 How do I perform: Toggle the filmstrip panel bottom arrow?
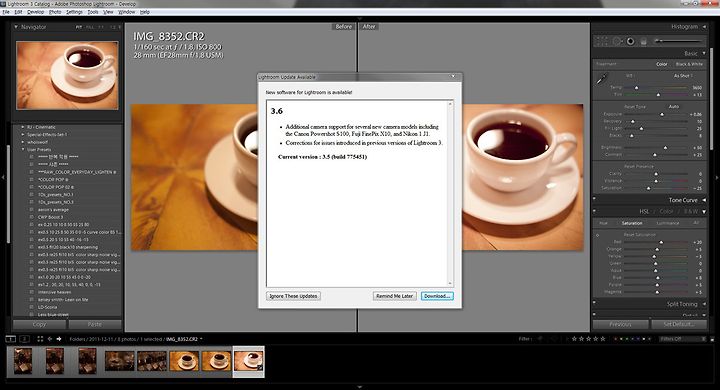click(x=360, y=387)
